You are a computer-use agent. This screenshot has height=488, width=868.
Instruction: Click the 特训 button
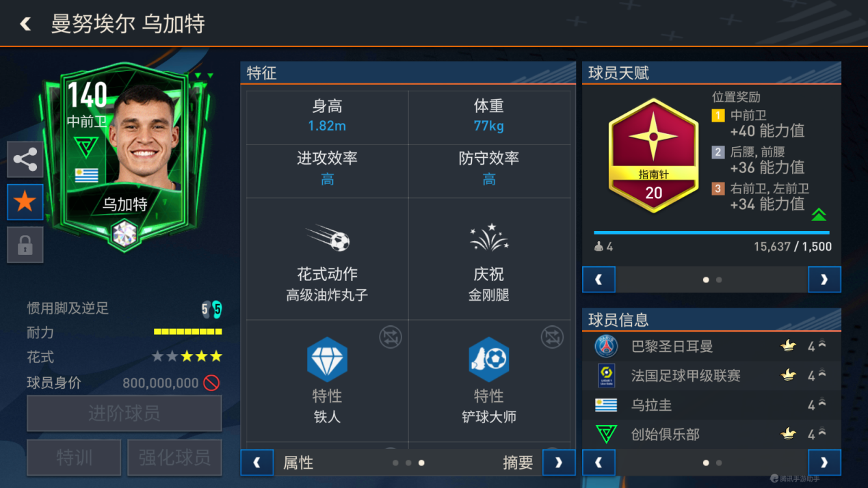coord(74,457)
